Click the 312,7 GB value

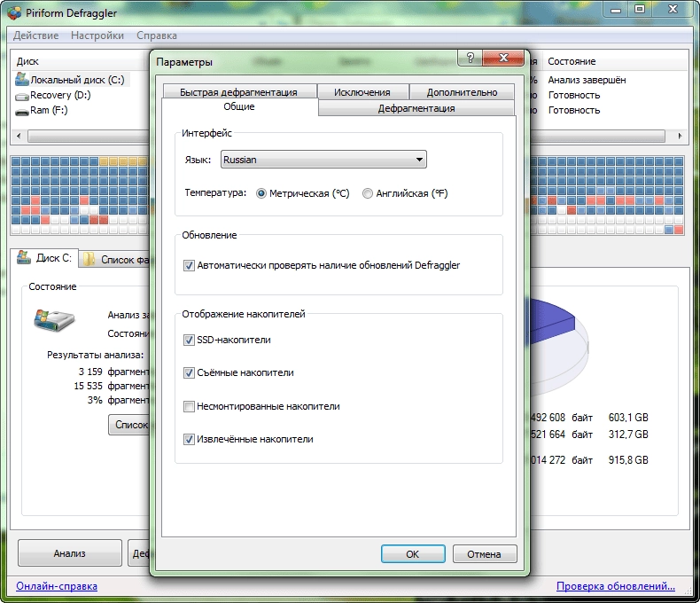[628, 435]
